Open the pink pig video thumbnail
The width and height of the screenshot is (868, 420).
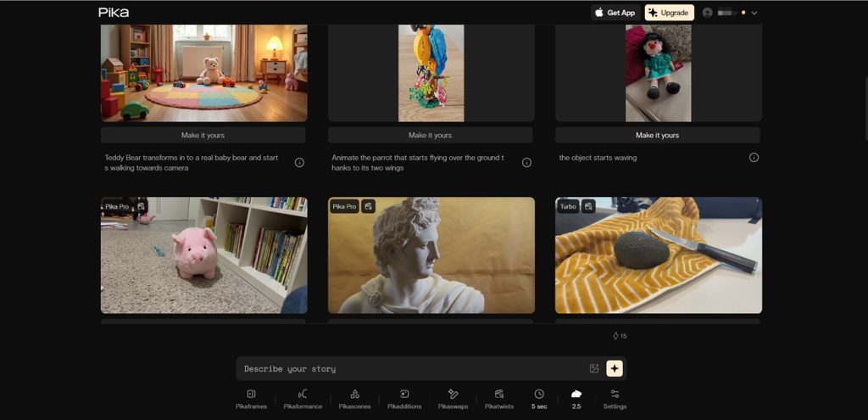pyautogui.click(x=203, y=255)
